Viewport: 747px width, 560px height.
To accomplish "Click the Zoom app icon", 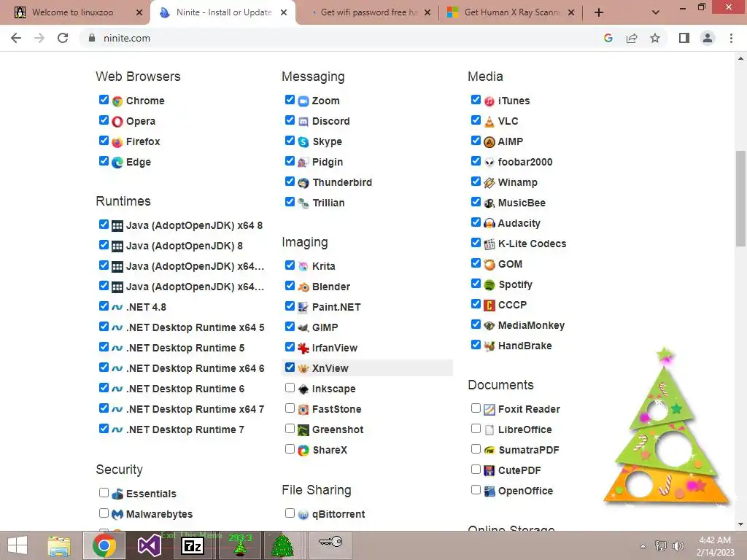I will (x=303, y=101).
